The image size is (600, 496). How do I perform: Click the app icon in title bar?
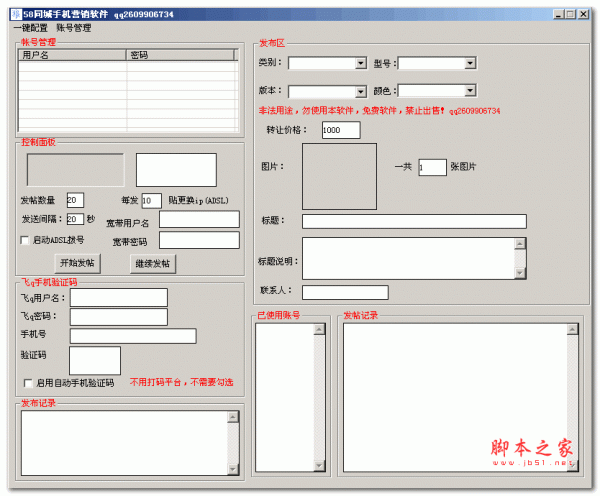pos(16,15)
